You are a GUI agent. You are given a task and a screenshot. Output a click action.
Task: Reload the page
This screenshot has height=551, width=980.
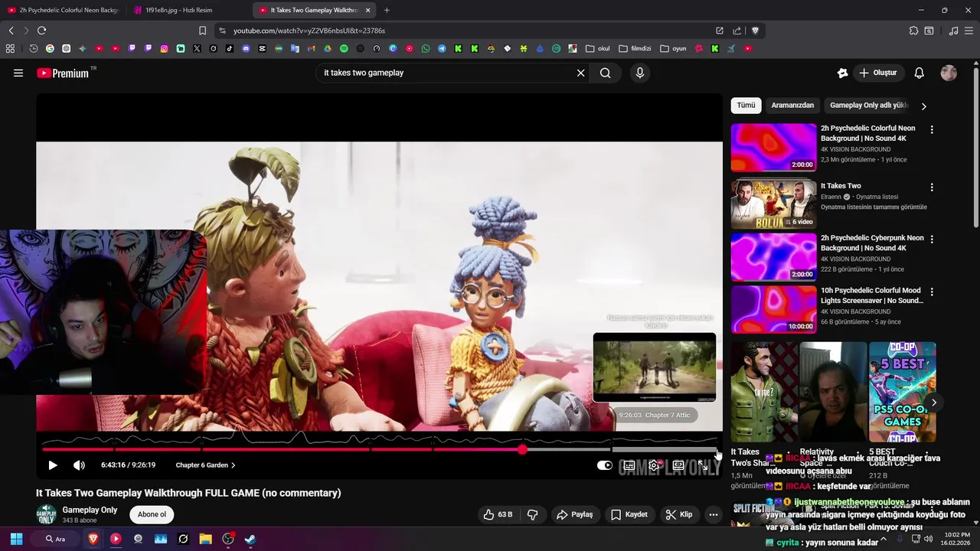pyautogui.click(x=41, y=31)
